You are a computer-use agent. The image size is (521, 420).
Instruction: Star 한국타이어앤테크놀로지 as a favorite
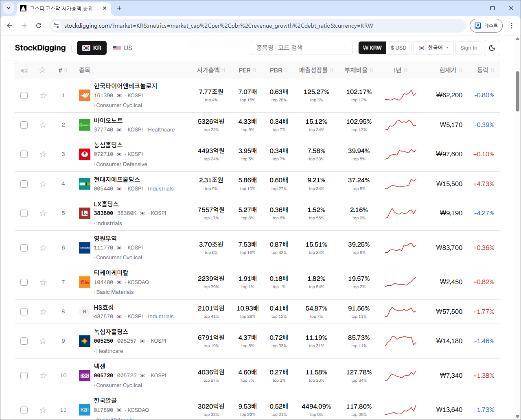[43, 95]
